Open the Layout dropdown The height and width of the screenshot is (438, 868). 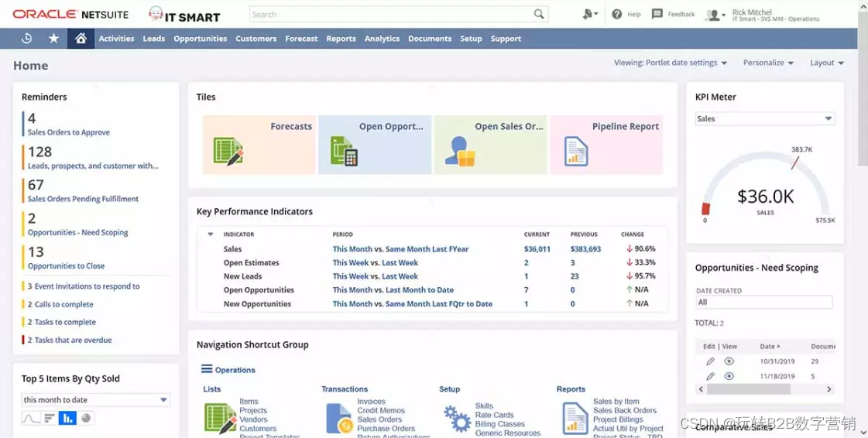click(x=826, y=63)
